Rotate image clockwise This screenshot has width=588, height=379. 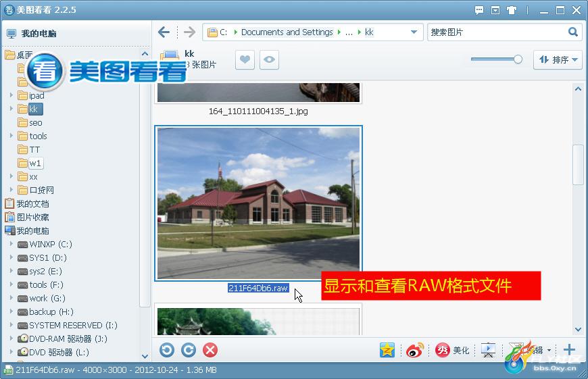click(189, 350)
